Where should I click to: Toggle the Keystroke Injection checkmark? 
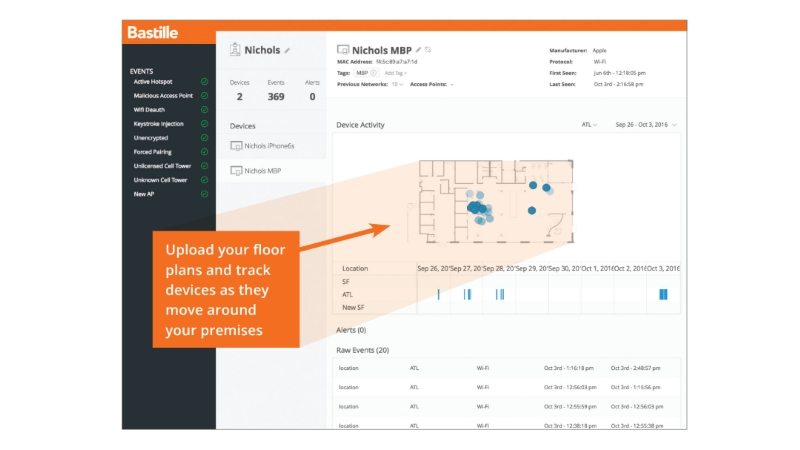click(x=204, y=123)
